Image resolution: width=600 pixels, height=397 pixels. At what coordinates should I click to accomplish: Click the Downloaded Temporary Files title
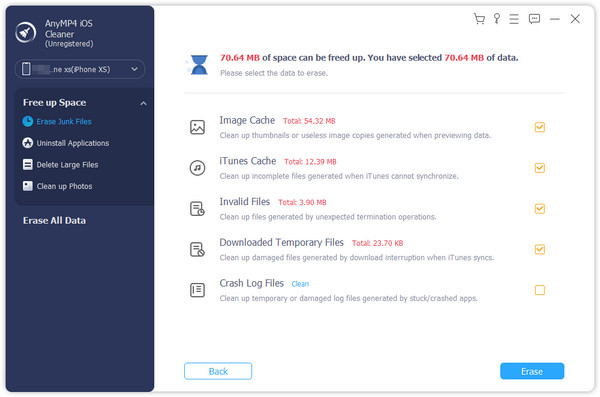click(x=281, y=242)
